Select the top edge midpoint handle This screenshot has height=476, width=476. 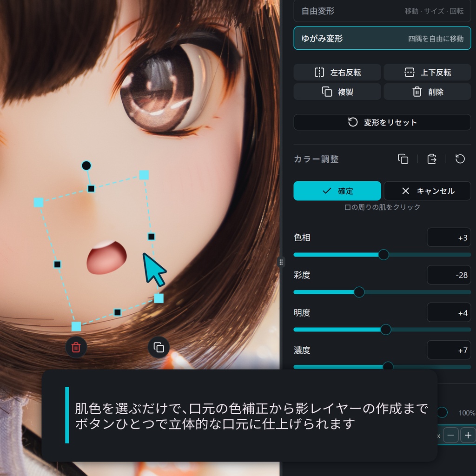click(x=91, y=189)
